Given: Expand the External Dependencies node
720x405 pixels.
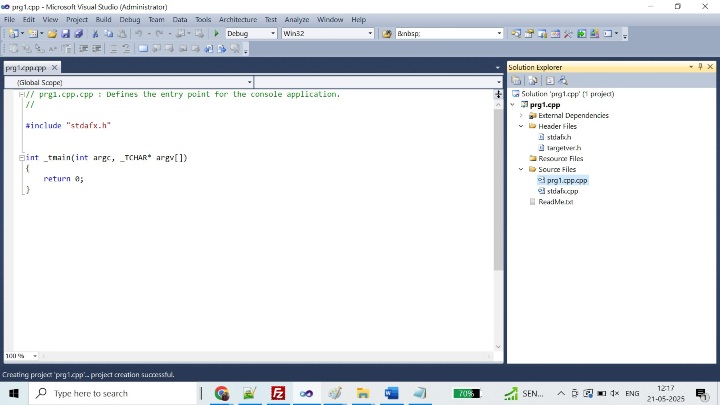Looking at the screenshot, I should pos(521,115).
